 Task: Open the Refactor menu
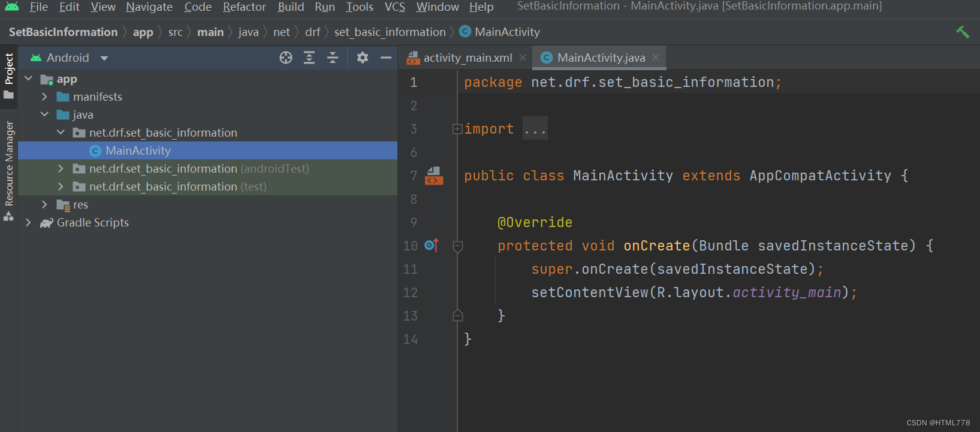[x=245, y=7]
